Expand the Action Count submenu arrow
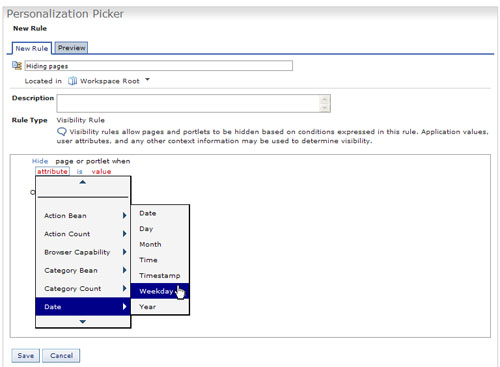Viewport: 500px width, 367px height. [124, 234]
